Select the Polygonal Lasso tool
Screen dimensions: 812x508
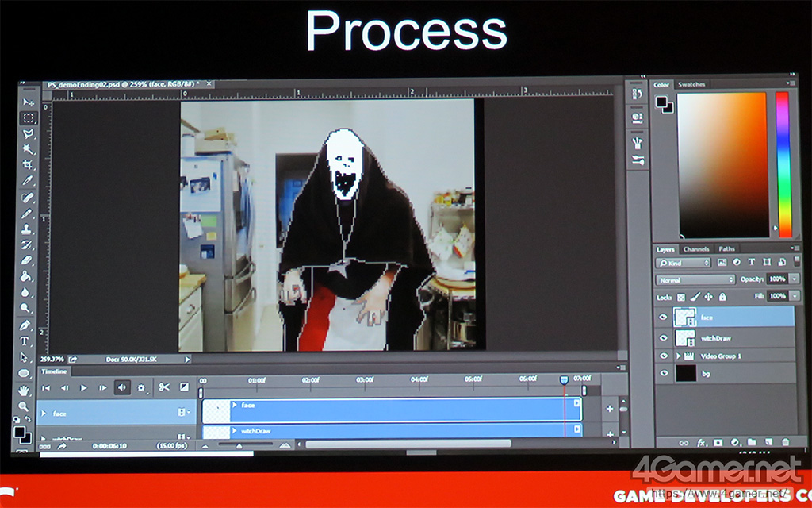28,133
